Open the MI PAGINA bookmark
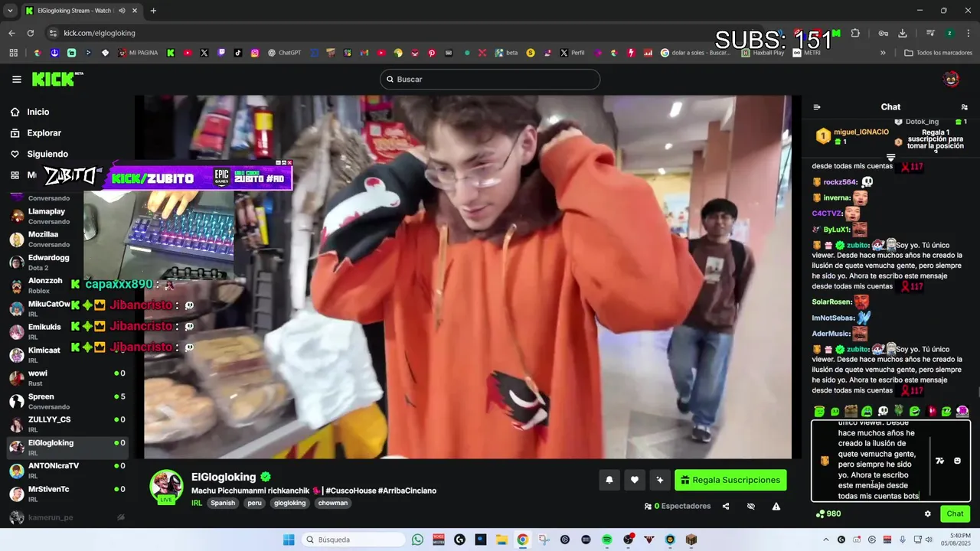 (x=137, y=53)
